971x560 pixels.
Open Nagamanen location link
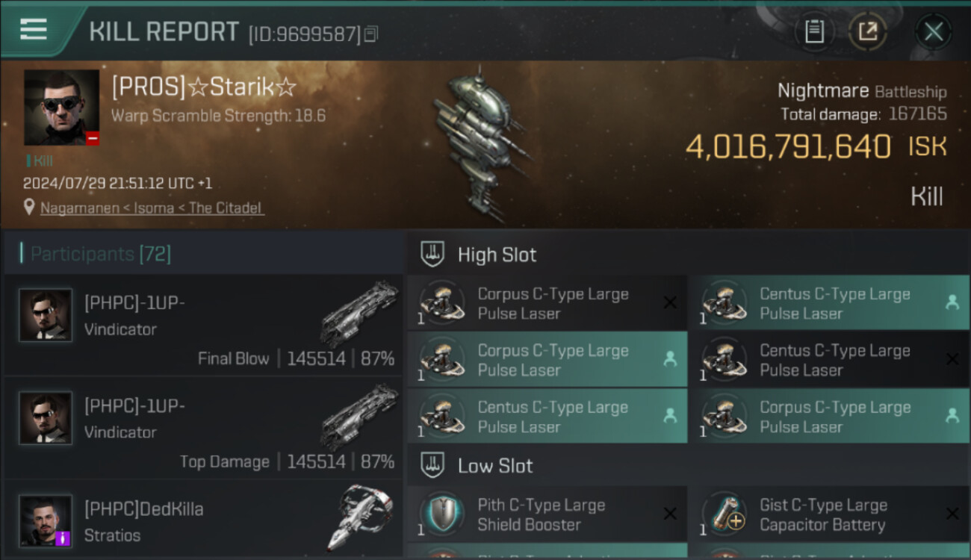click(x=152, y=208)
